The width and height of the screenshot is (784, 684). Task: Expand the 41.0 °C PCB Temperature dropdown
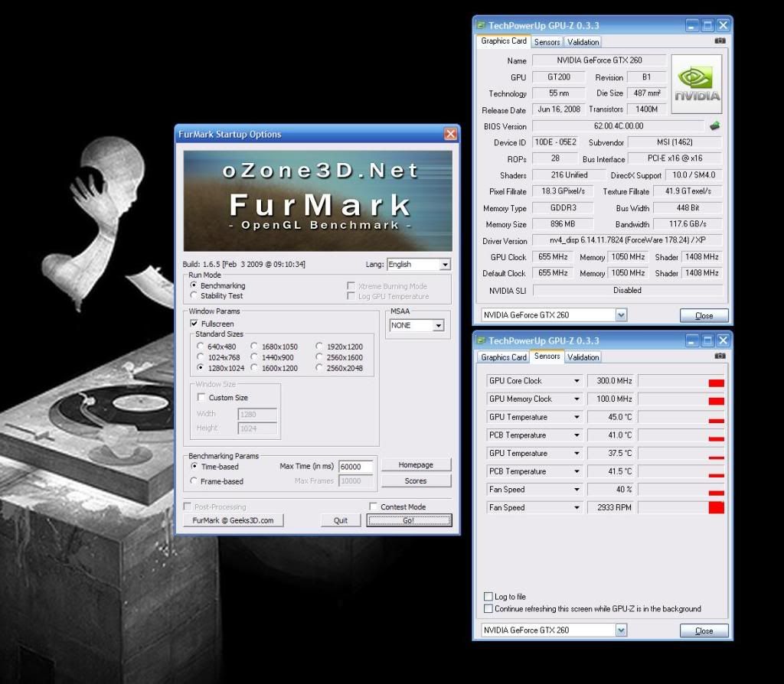tap(577, 435)
